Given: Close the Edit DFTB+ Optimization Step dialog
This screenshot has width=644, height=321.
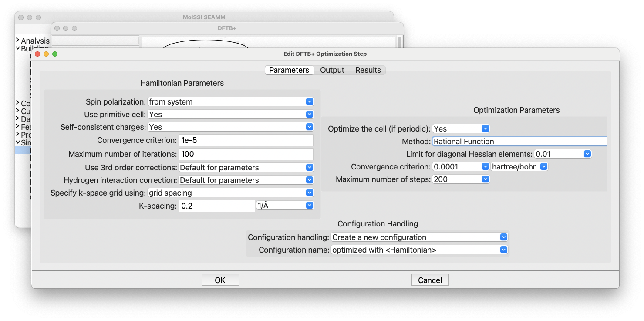Looking at the screenshot, I should pos(37,54).
